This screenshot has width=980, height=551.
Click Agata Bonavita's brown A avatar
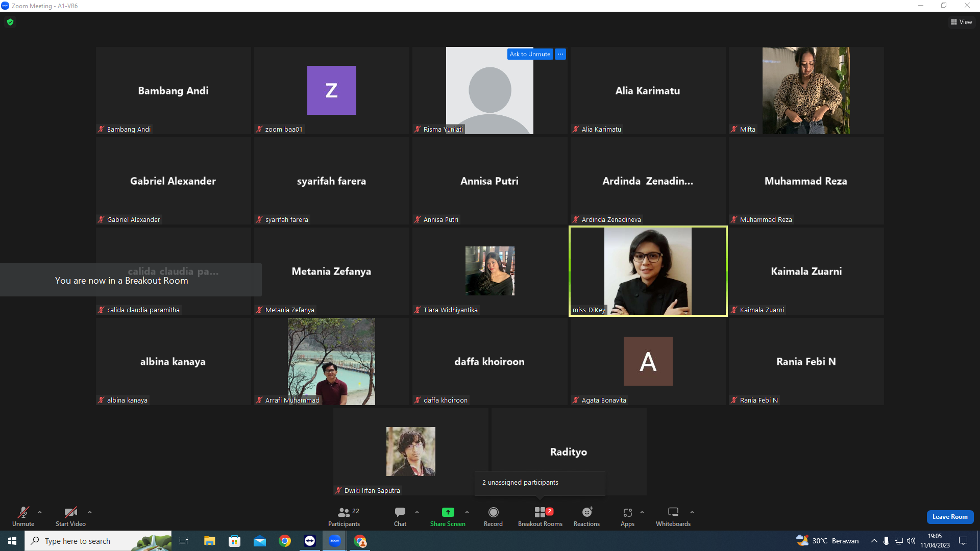(x=648, y=361)
